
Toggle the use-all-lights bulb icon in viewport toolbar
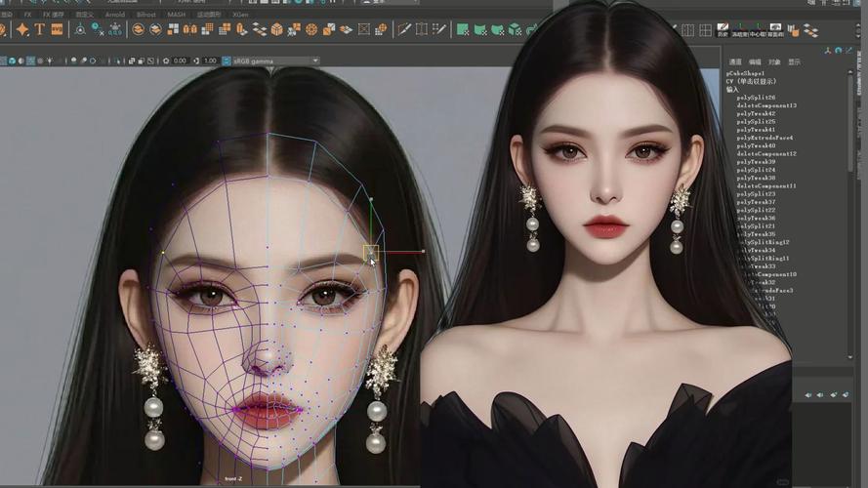(x=50, y=61)
